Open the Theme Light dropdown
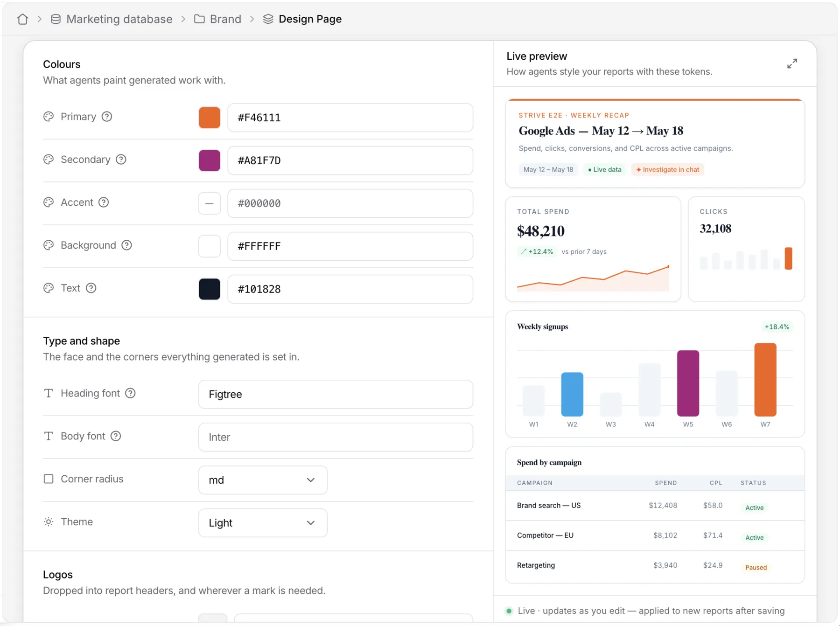Image resolution: width=840 pixels, height=626 pixels. [263, 523]
